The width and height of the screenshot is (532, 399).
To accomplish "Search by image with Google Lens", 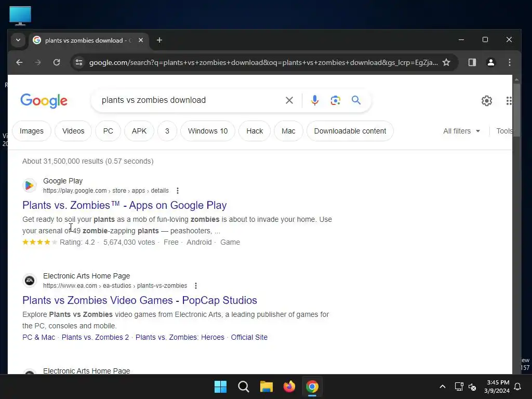I will (x=335, y=100).
